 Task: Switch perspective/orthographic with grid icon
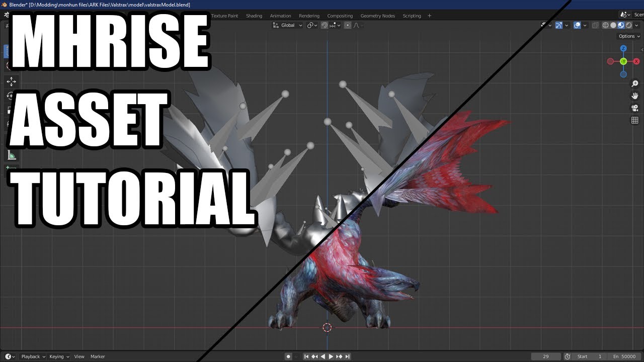coord(635,120)
